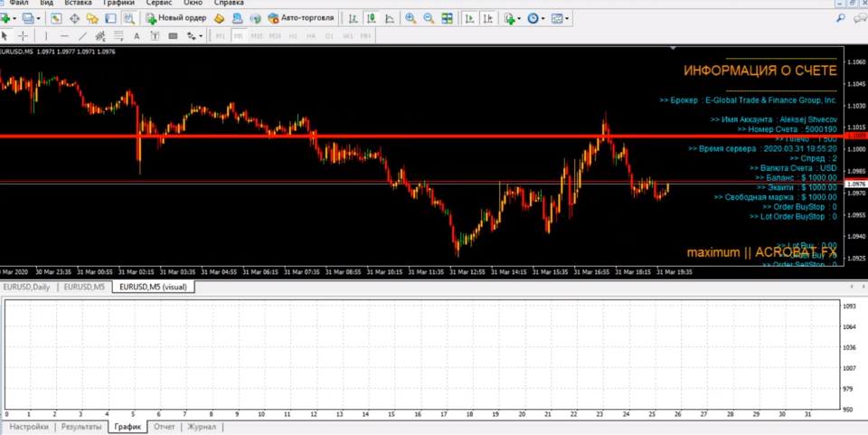This screenshot has height=435, width=868.
Task: Toggle the chart auto-scroll button
Action: click(469, 18)
